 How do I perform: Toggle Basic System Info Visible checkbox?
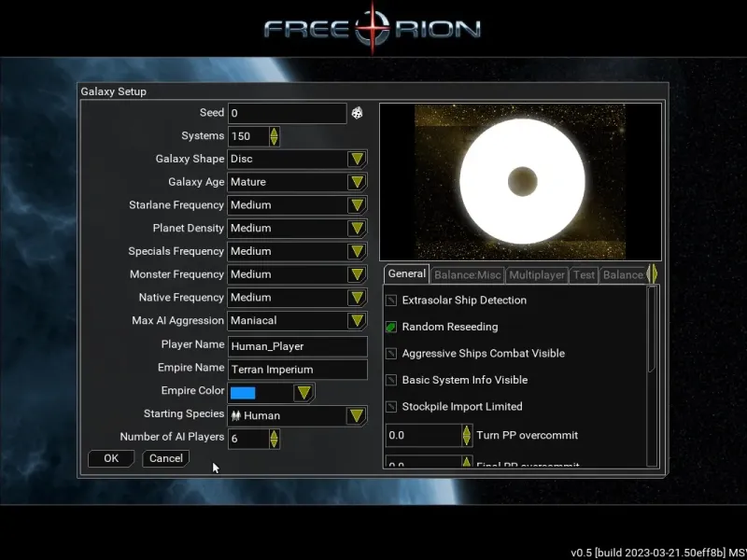tap(391, 380)
